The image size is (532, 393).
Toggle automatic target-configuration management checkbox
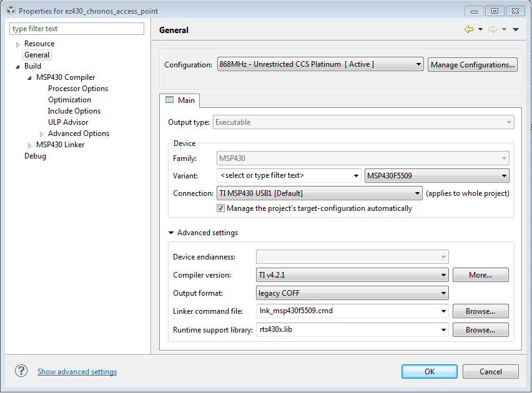(x=220, y=208)
